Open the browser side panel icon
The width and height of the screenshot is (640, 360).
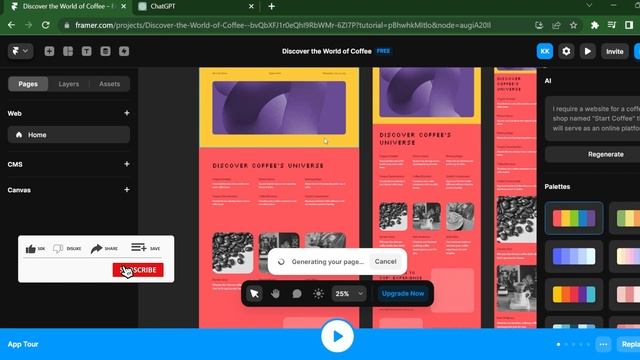[x=629, y=25]
